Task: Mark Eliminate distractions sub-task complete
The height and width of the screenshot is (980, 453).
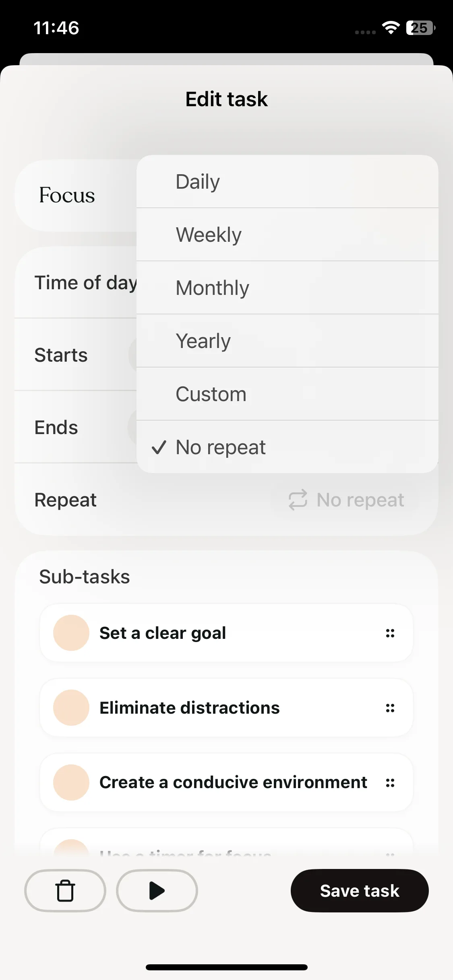Action: [x=71, y=708]
